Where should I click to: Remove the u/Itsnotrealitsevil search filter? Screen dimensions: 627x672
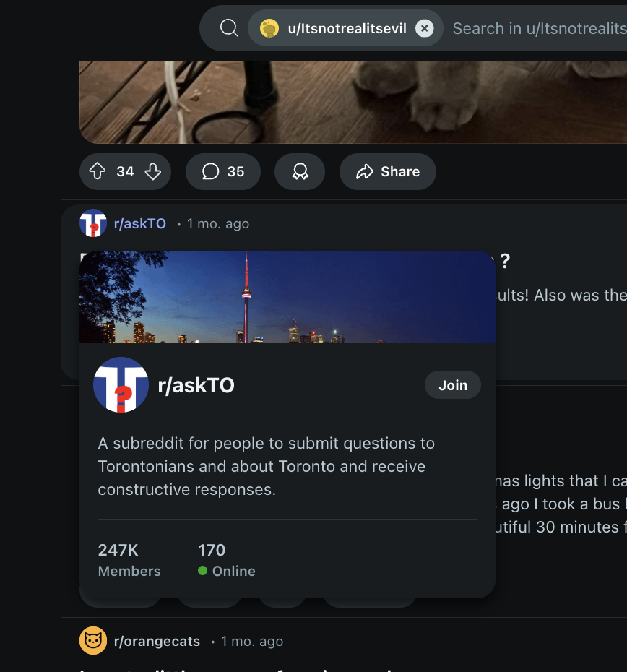coord(425,28)
